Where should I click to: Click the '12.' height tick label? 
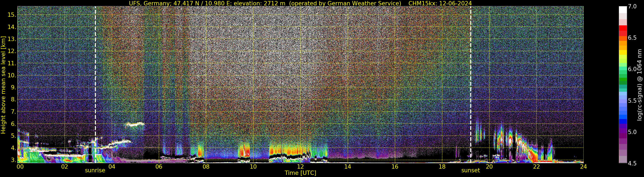point(12,51)
